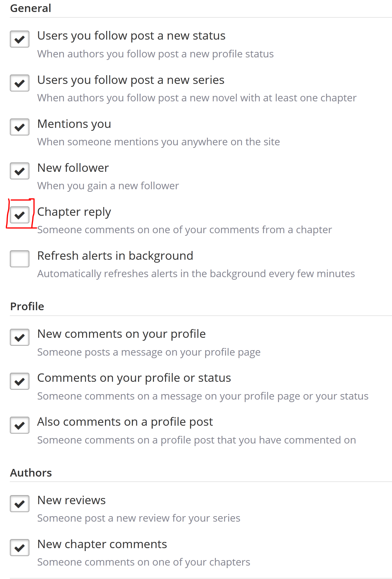
Task: Disable the 'Mentions you' alert checkbox
Action: point(20,127)
